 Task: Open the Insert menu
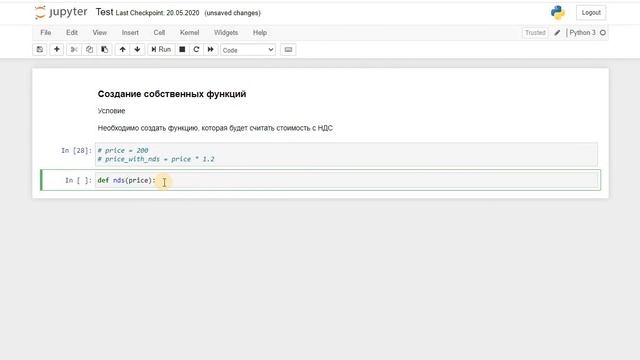pos(130,33)
